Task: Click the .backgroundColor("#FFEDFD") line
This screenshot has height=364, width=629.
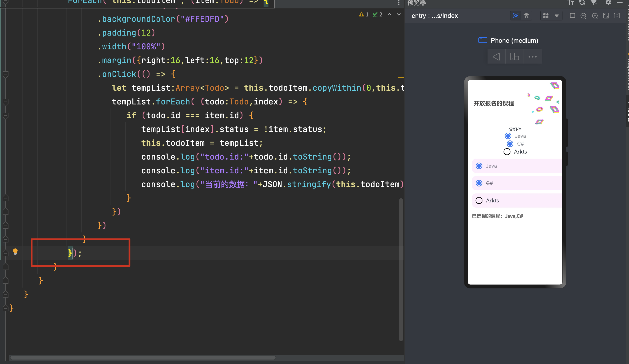Action: (x=163, y=19)
